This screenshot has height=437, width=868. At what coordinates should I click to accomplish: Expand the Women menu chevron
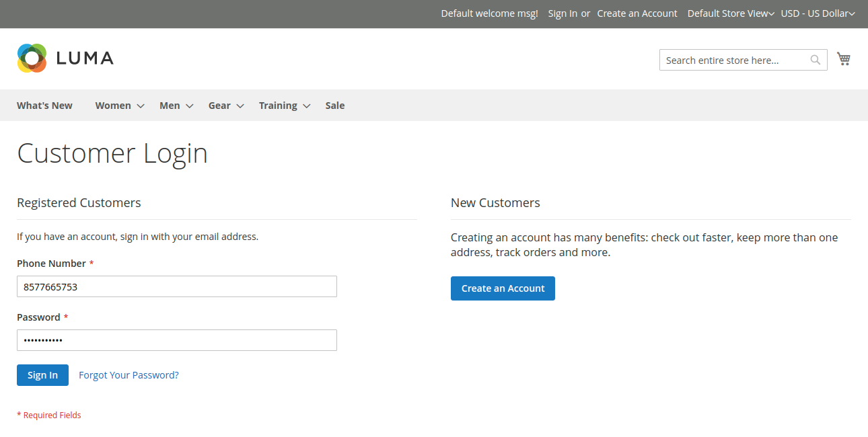tap(141, 106)
